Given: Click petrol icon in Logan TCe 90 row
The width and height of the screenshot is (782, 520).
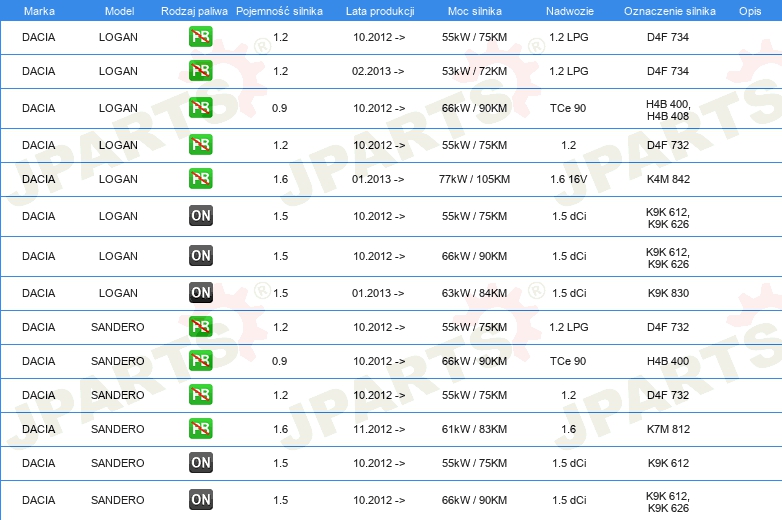Looking at the screenshot, I should point(200,108).
